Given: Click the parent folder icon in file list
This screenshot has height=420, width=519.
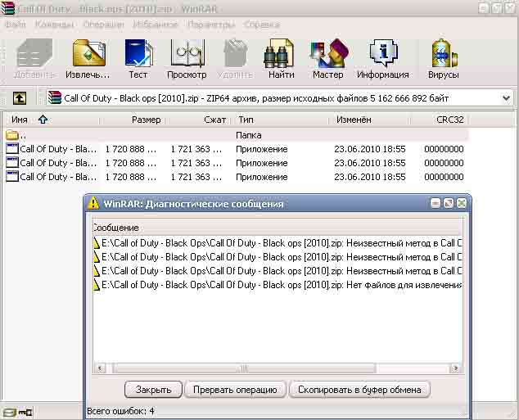Looking at the screenshot, I should [x=12, y=135].
